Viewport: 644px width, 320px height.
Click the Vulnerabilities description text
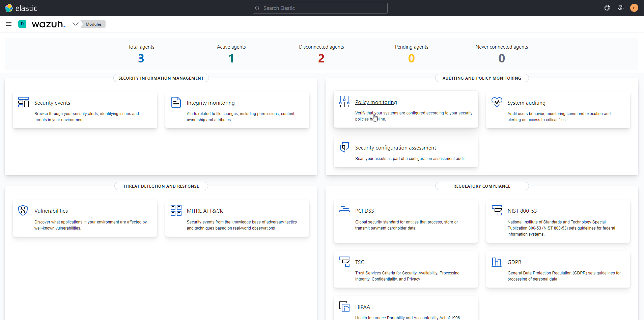[90, 225]
